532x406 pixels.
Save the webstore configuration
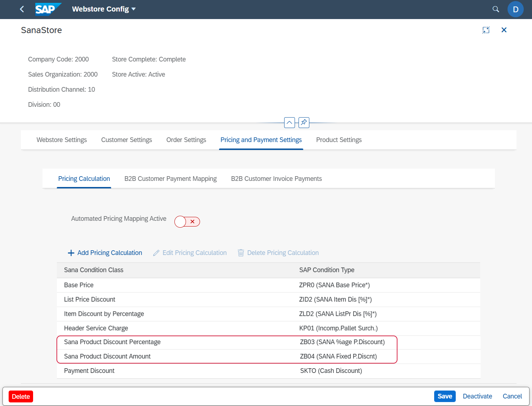pos(445,396)
